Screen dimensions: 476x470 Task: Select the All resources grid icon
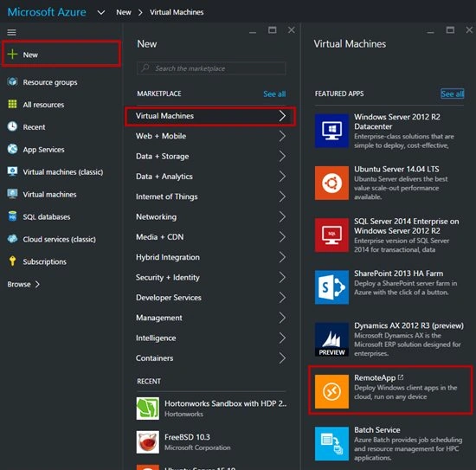pyautogui.click(x=12, y=104)
